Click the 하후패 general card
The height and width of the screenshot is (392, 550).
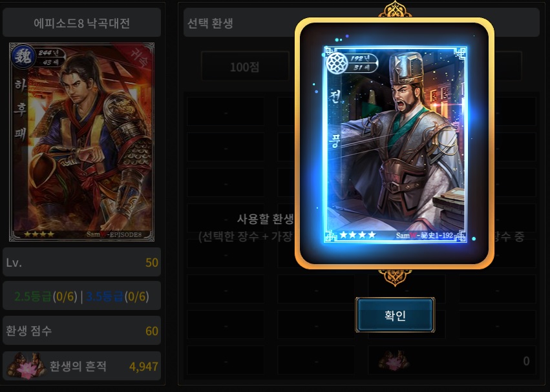tap(81, 142)
